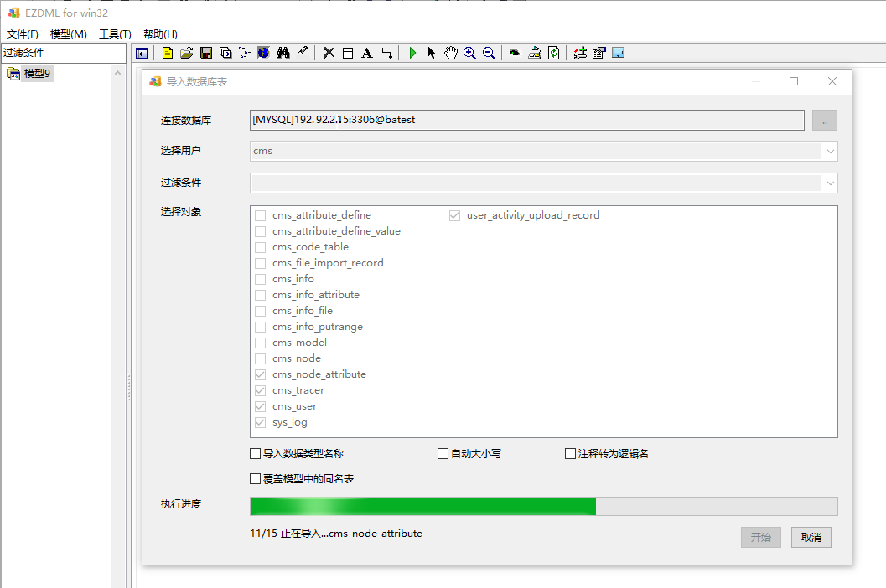This screenshot has height=588, width=886.
Task: Check the cms_info checkbox
Action: [260, 279]
